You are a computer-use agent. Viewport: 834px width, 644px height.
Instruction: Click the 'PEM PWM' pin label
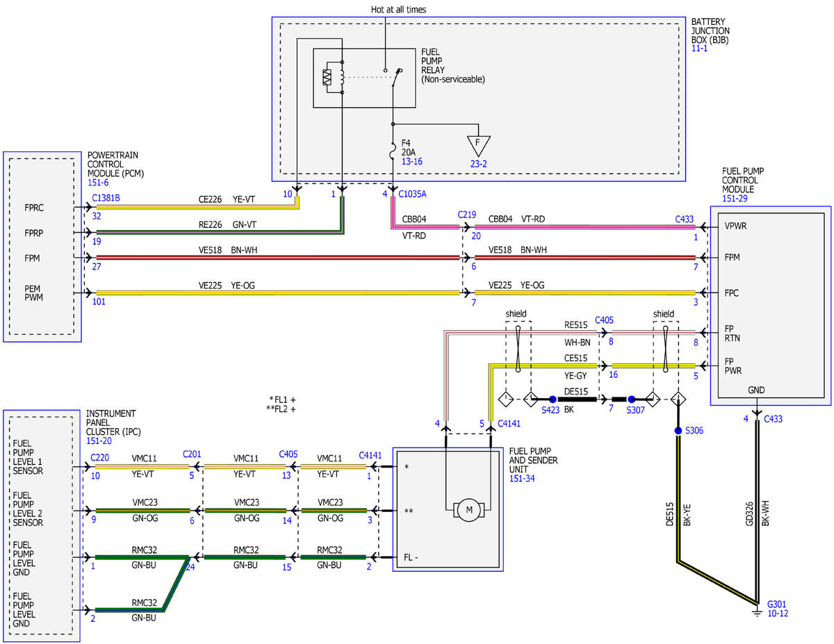click(x=34, y=293)
